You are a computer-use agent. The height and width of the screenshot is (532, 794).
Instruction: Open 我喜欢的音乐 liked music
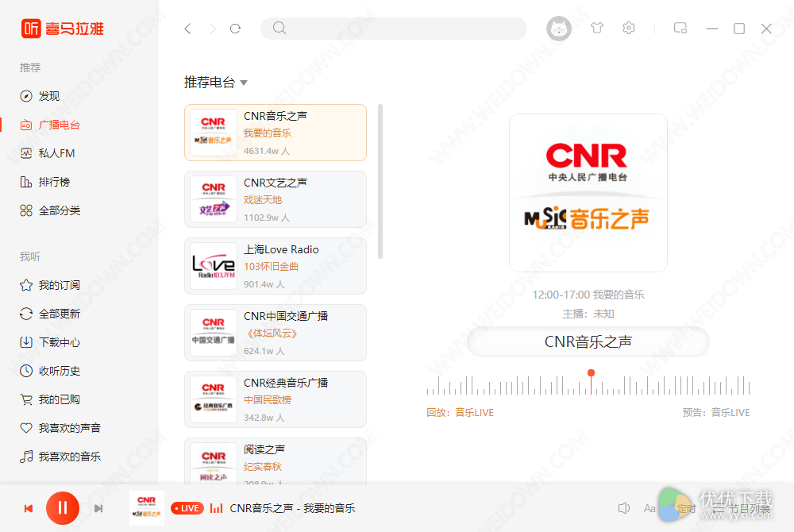pyautogui.click(x=60, y=457)
